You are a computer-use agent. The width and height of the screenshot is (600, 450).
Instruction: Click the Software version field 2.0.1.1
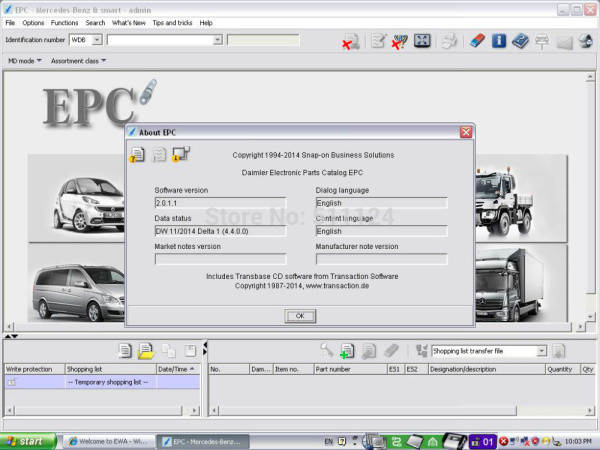point(220,203)
